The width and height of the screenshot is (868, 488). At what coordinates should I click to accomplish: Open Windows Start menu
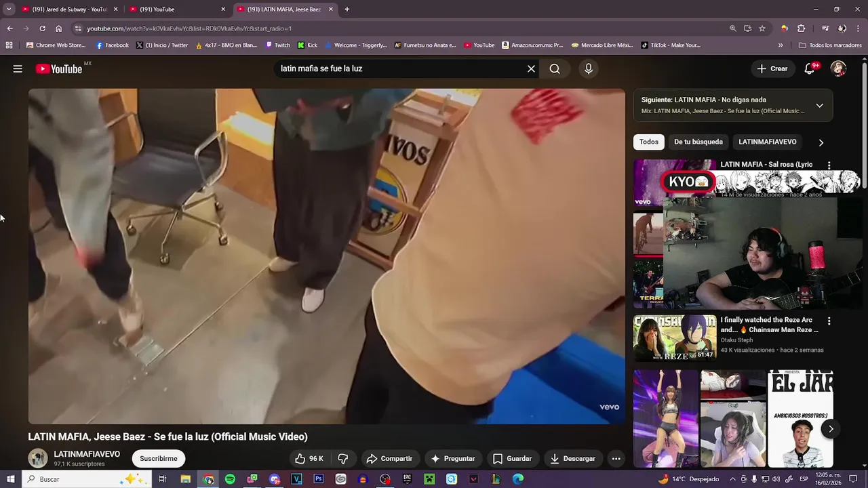click(x=10, y=479)
